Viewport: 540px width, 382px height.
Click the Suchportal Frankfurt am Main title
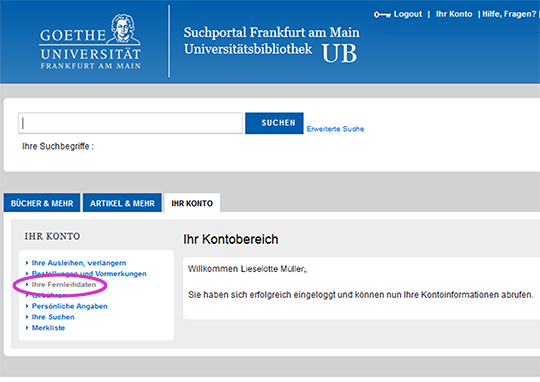pos(271,32)
